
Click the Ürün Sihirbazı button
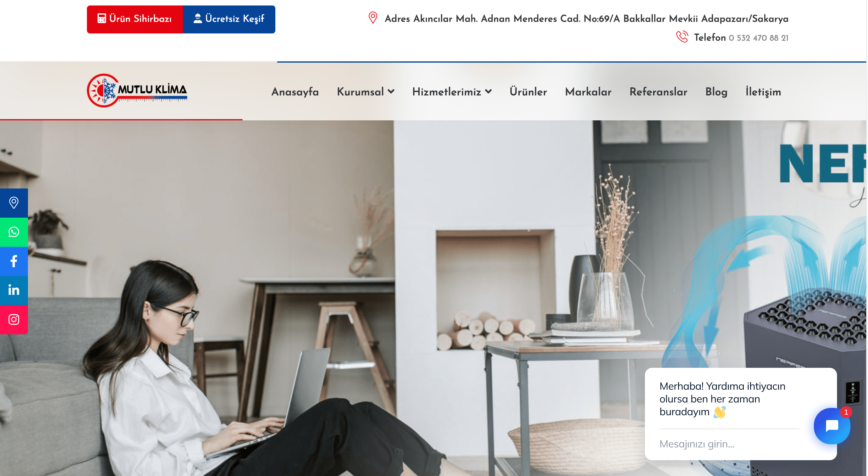pyautogui.click(x=135, y=19)
